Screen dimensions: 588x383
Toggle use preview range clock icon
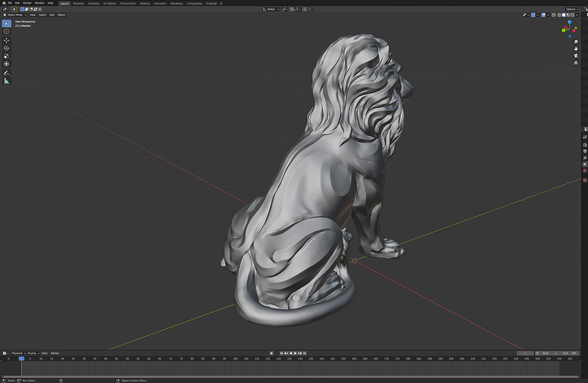(x=537, y=353)
